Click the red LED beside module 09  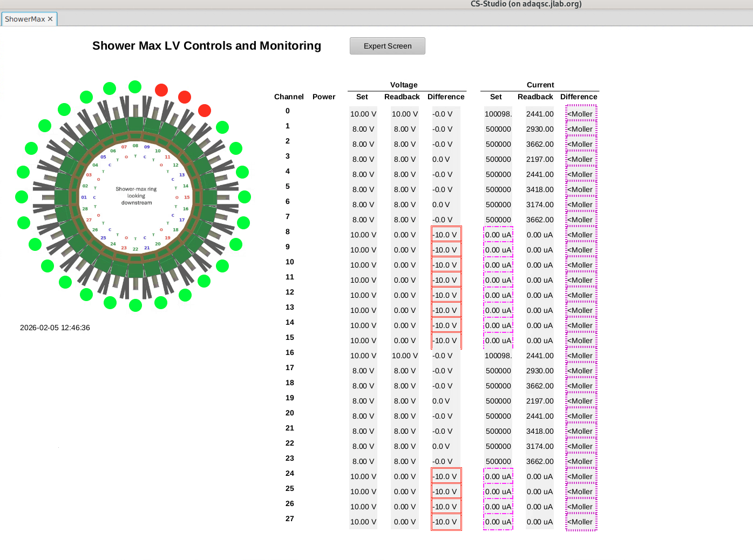pyautogui.click(x=161, y=90)
